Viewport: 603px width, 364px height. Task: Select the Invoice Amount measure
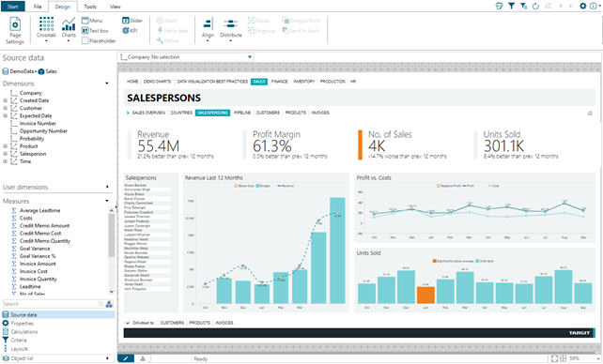[x=38, y=264]
